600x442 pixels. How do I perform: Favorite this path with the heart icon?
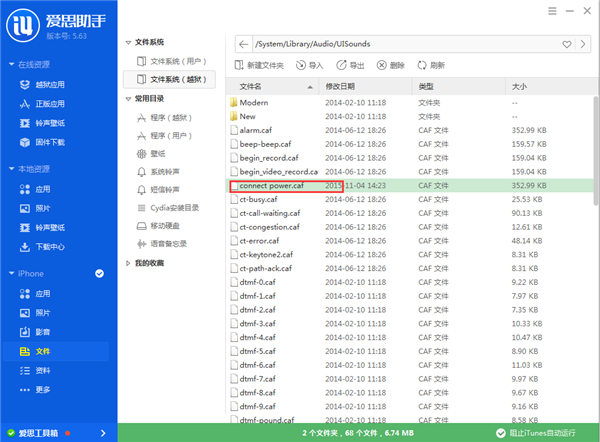pyautogui.click(x=567, y=44)
